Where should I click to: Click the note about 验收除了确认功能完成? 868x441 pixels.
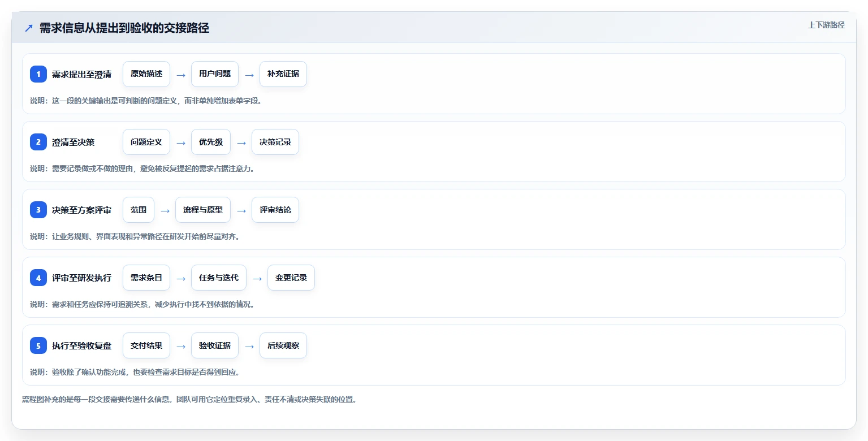(135, 372)
